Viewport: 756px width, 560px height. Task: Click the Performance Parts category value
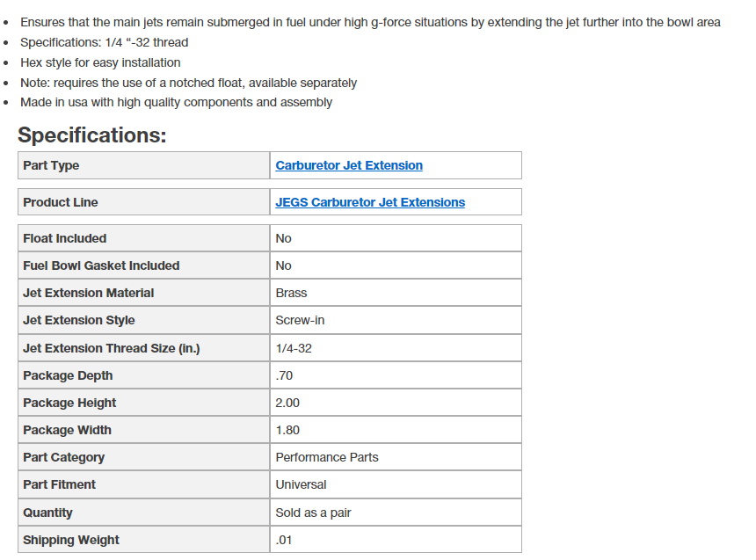327,457
